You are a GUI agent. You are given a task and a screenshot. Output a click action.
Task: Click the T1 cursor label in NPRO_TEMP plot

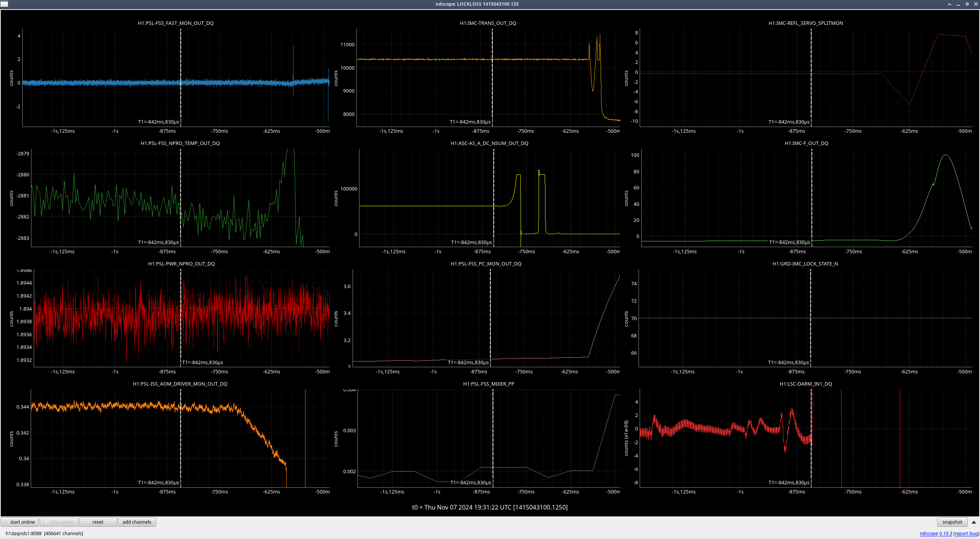(x=158, y=242)
